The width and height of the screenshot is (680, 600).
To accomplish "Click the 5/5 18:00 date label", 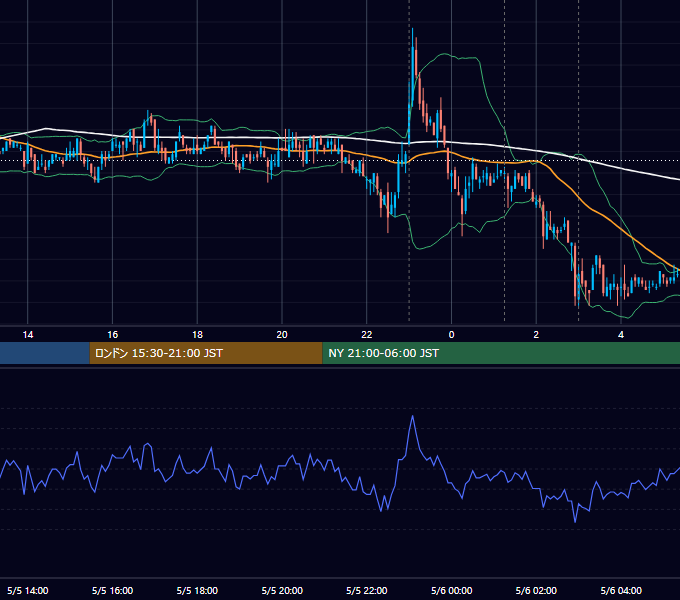I will click(x=197, y=590).
